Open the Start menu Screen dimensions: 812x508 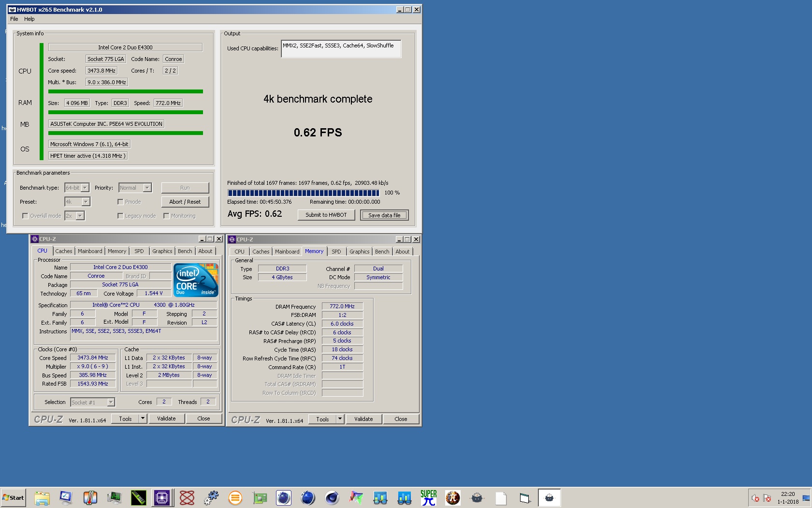tap(13, 498)
